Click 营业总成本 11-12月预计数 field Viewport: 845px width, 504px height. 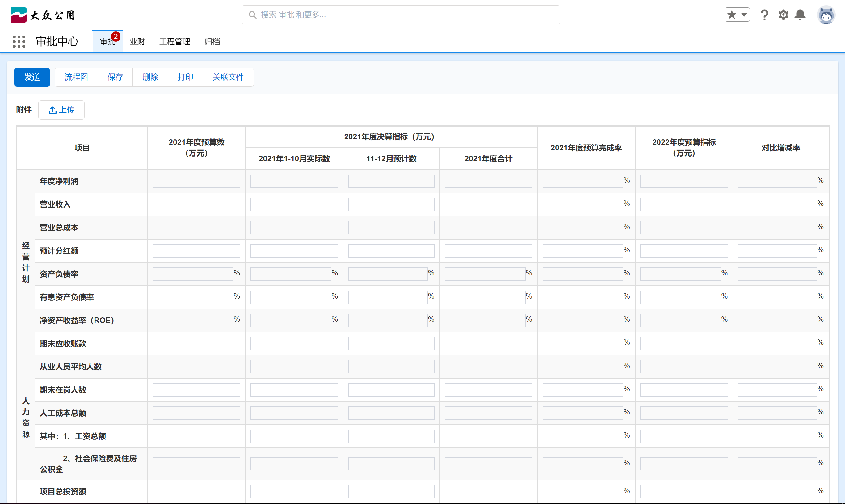pyautogui.click(x=391, y=228)
